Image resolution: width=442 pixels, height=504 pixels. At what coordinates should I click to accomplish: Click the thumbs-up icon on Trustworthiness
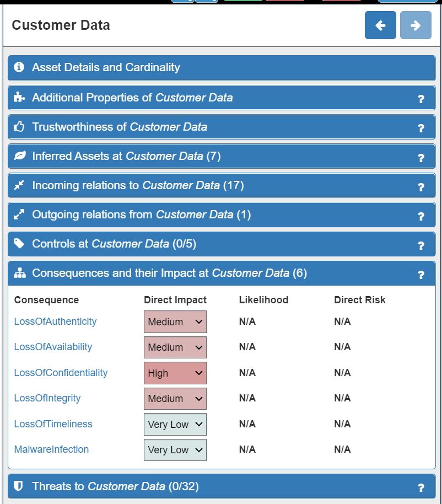[x=19, y=126]
